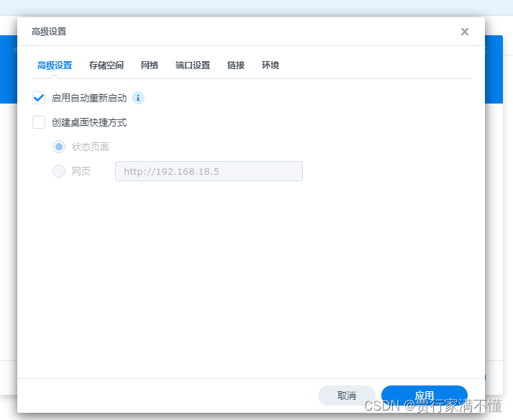513x420 pixels.
Task: Click the 启用自动重新启动 label text
Action: click(x=89, y=98)
